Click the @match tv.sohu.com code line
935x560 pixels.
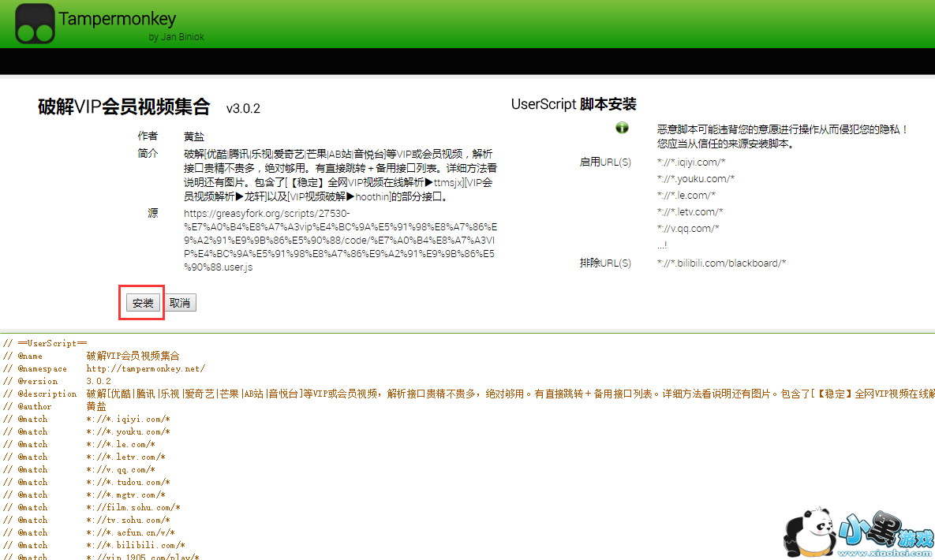(x=87, y=520)
